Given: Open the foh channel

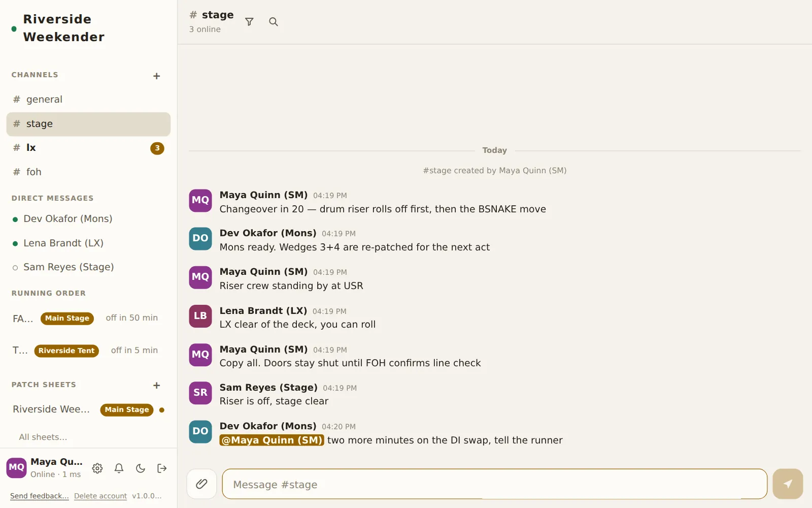Looking at the screenshot, I should pyautogui.click(x=88, y=172).
